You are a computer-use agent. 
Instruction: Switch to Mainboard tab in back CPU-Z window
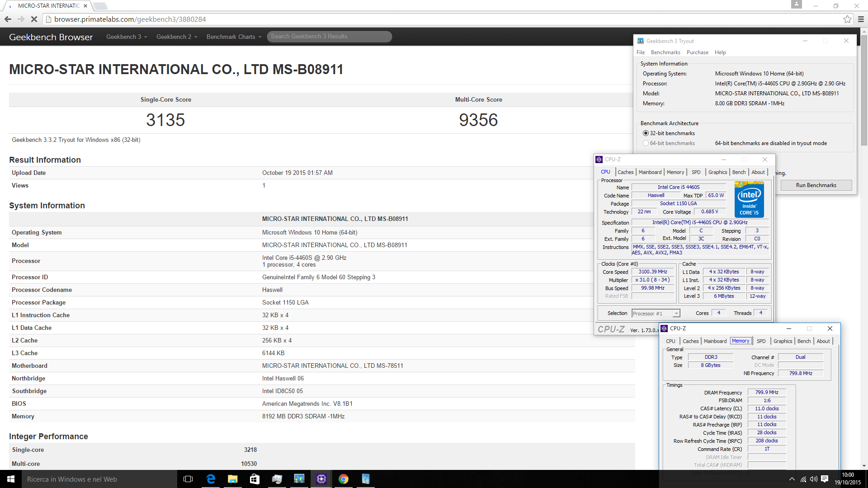(650, 172)
